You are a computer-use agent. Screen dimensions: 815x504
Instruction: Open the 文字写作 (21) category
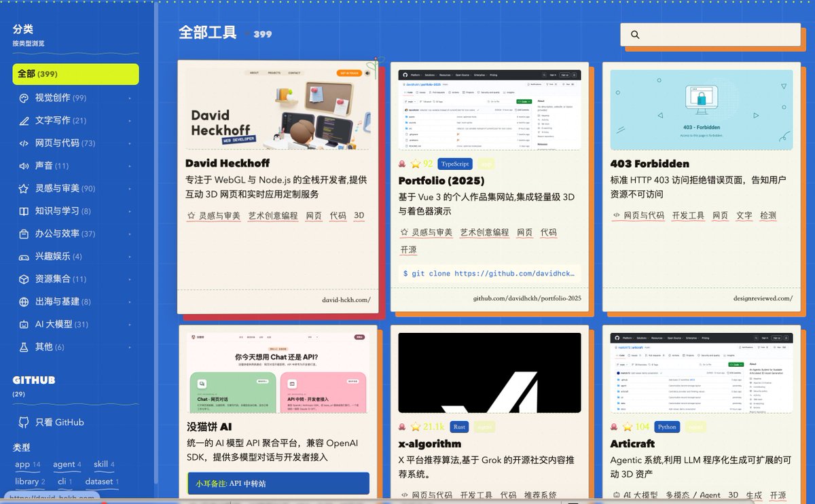[x=75, y=120]
